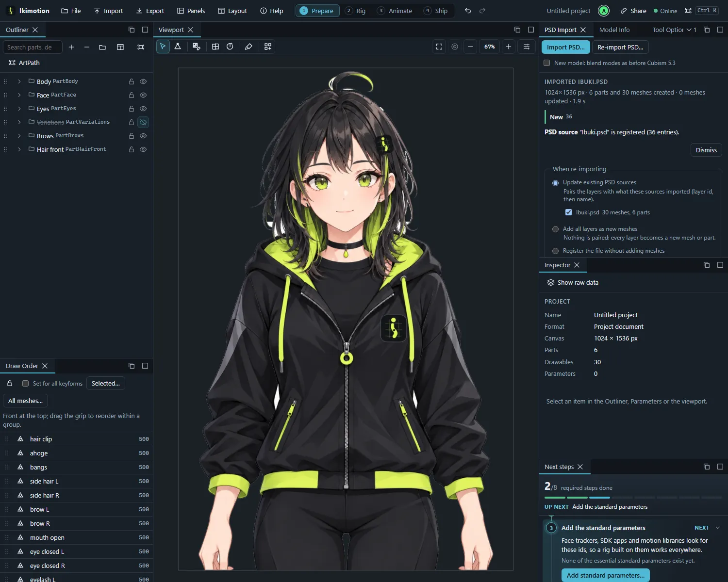
Task: Click the lock icon on Body part row
Action: 132,81
